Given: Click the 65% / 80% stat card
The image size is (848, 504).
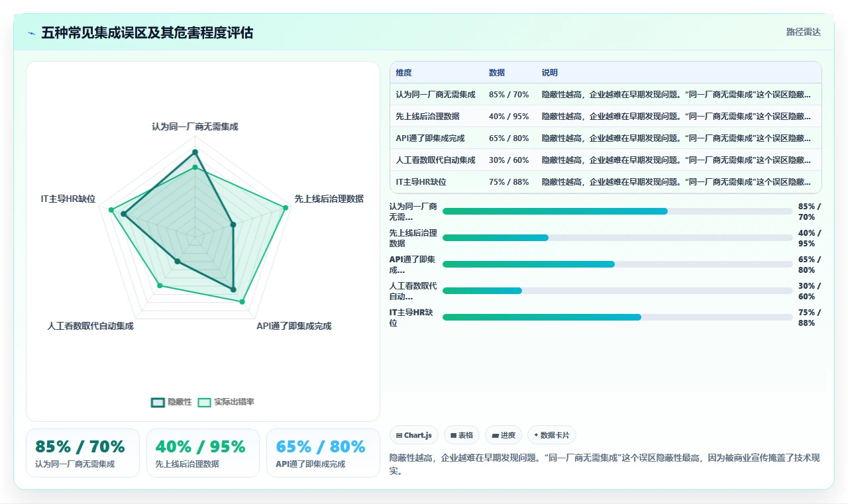Looking at the screenshot, I should click(323, 453).
